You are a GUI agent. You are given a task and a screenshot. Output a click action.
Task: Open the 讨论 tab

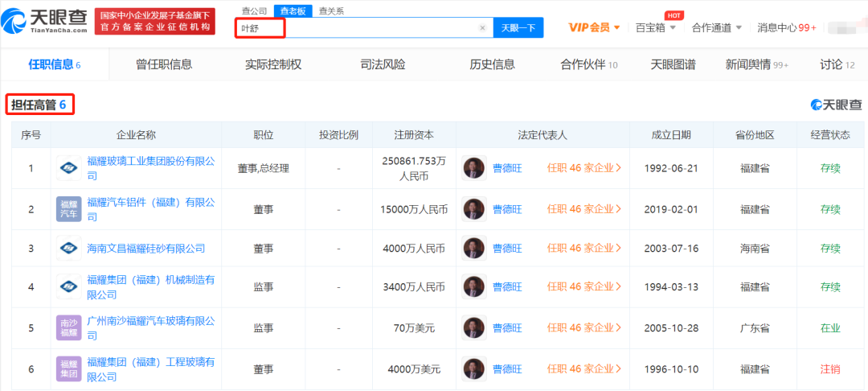pos(837,65)
